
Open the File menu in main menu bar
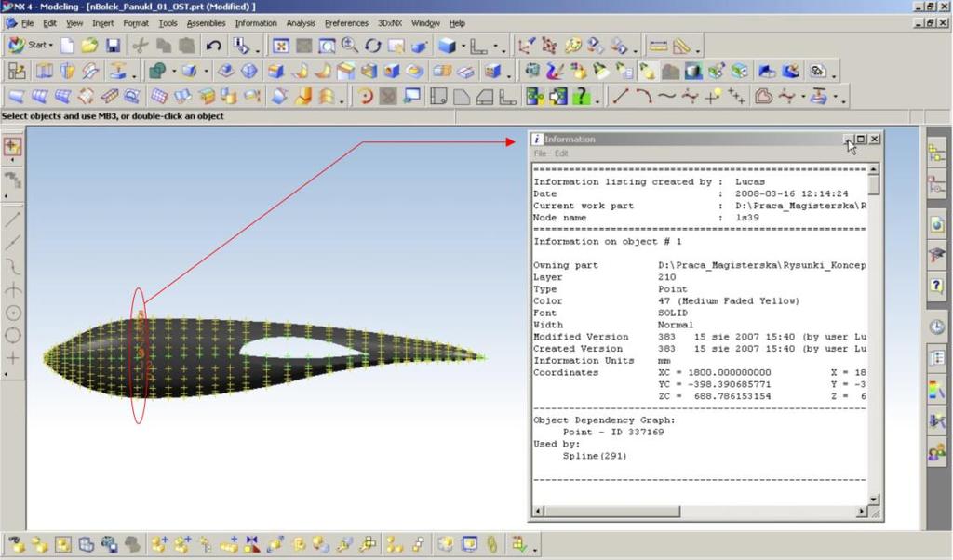tap(27, 23)
